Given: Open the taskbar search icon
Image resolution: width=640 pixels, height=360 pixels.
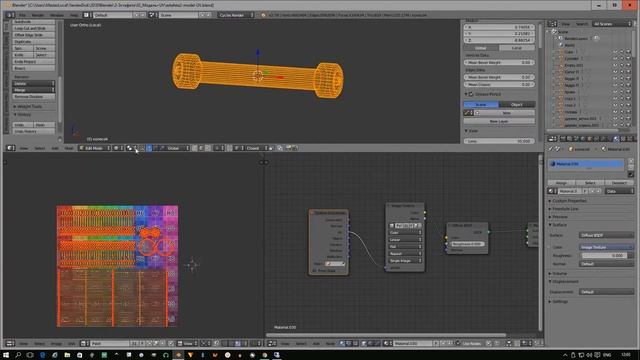Looking at the screenshot, I should 18,355.
